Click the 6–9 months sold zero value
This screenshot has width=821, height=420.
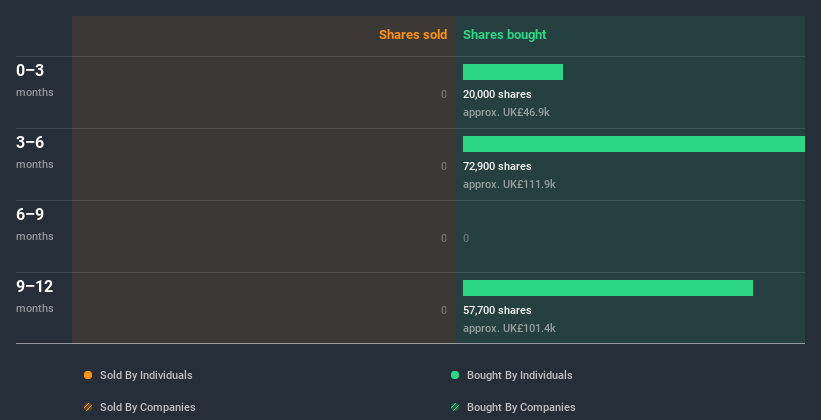coord(444,238)
